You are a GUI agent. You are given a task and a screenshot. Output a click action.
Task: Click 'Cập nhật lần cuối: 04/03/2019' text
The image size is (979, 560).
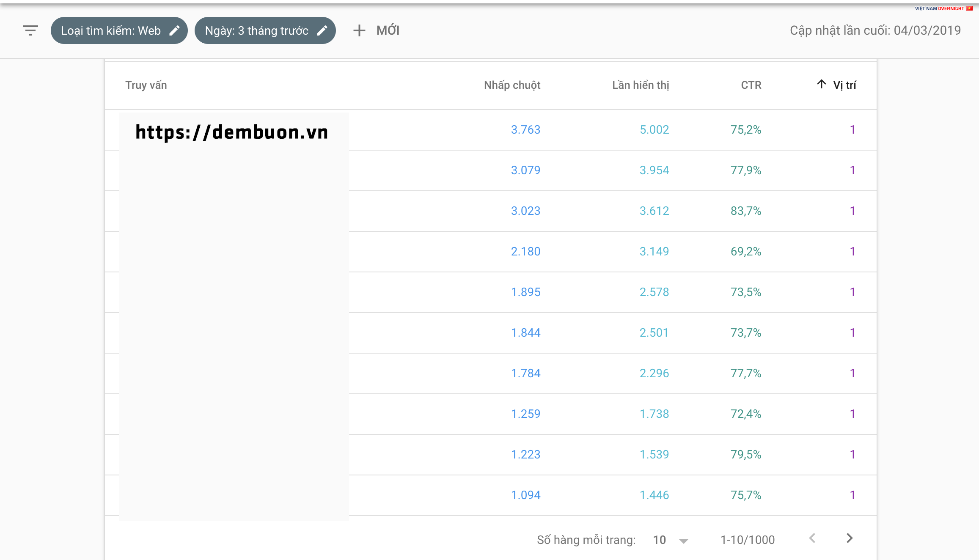875,30
